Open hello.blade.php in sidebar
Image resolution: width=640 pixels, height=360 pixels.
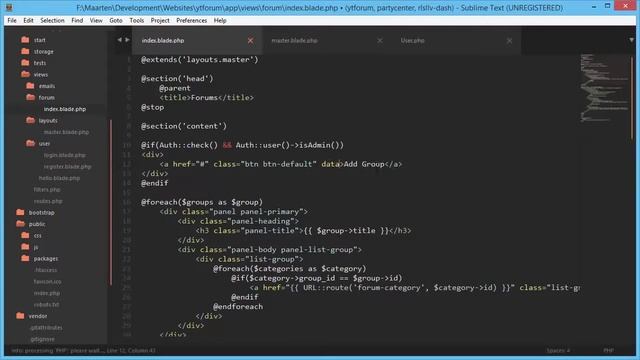pyautogui.click(x=59, y=178)
